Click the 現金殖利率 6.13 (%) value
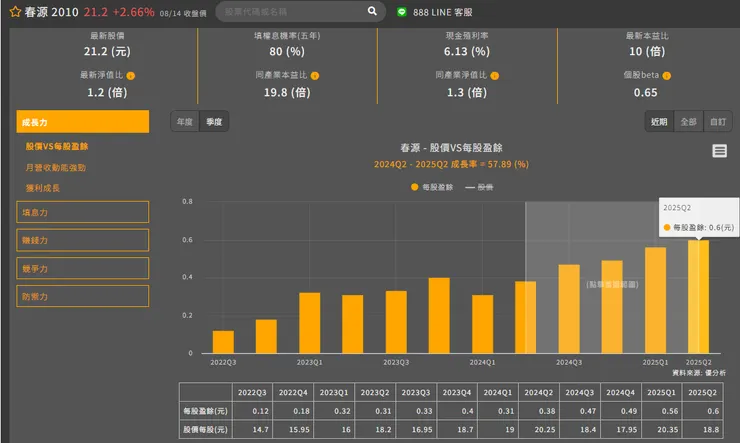The width and height of the screenshot is (740, 443). point(467,51)
